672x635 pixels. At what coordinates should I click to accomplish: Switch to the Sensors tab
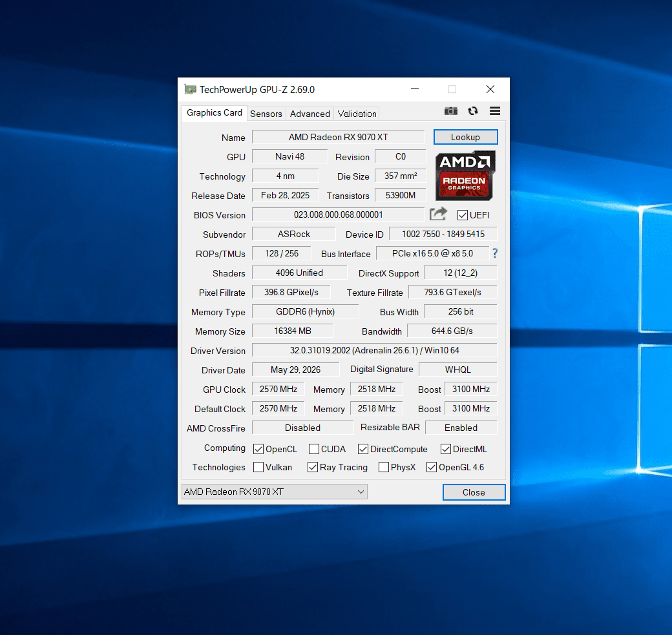266,114
